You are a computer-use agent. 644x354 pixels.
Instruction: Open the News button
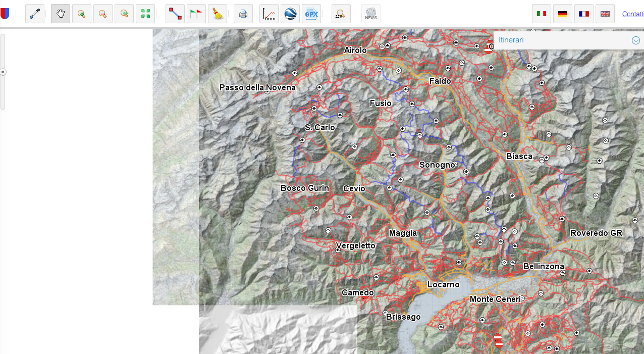point(371,14)
